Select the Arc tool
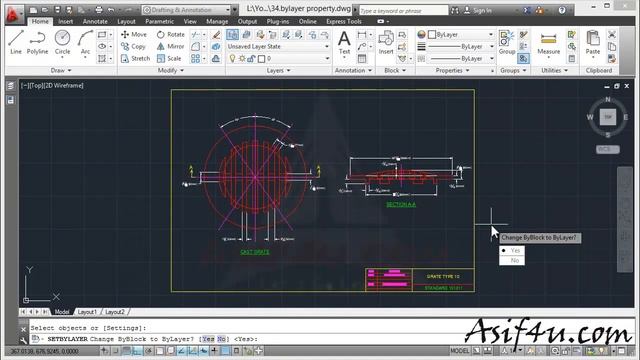Viewport: 640px width, 360px height. [85, 42]
